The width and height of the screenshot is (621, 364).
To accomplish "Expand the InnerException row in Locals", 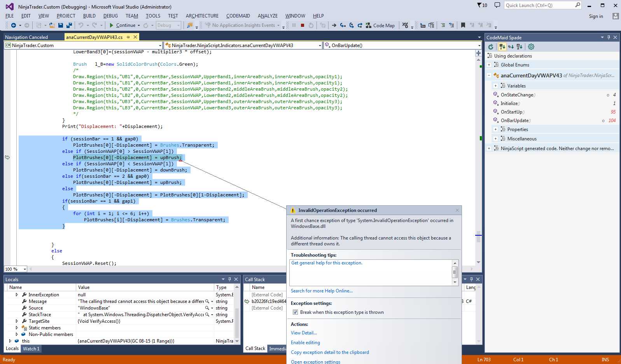I will tap(17, 295).
